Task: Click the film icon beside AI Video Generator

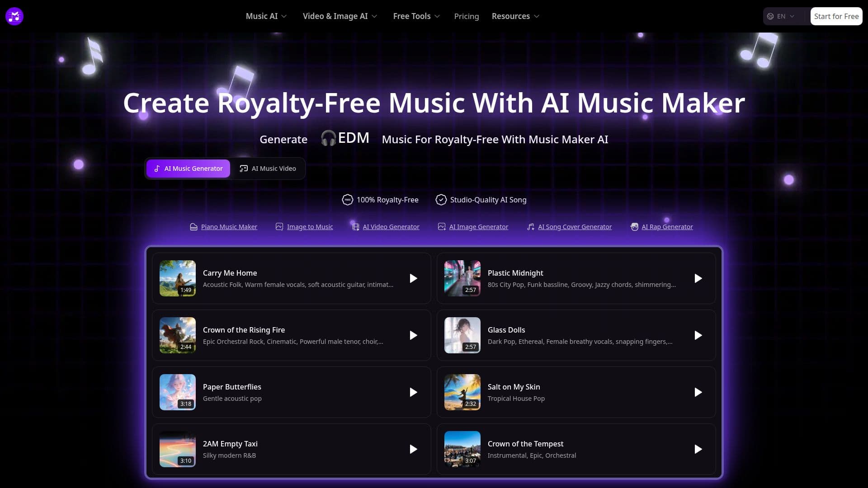Action: click(x=355, y=227)
